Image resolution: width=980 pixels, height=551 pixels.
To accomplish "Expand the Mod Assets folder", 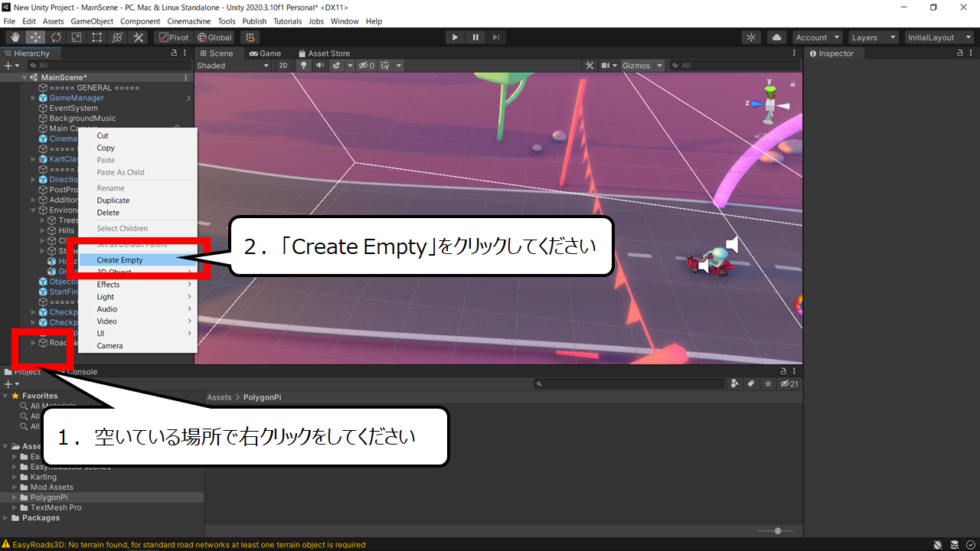I will click(x=15, y=487).
